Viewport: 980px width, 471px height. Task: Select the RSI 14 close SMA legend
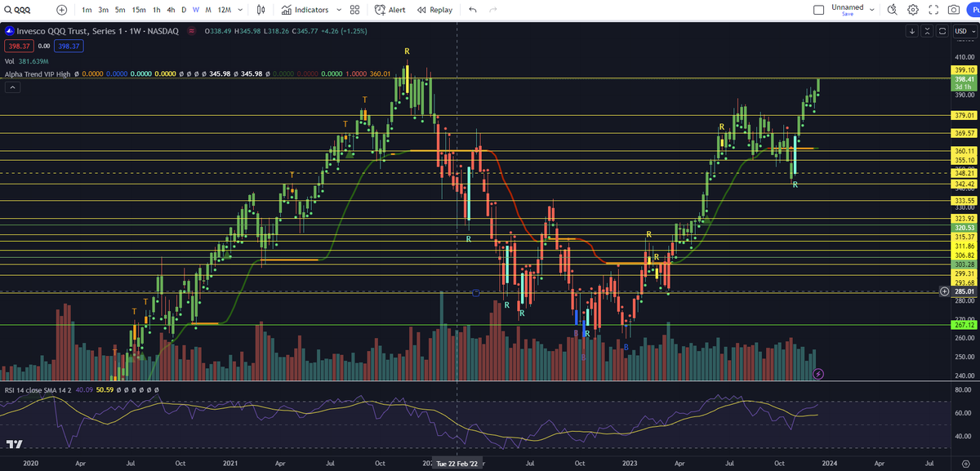pos(38,389)
